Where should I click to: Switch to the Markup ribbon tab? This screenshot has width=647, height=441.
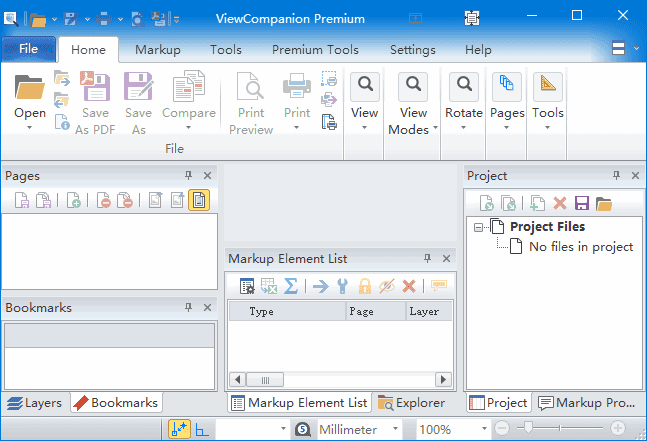point(158,49)
